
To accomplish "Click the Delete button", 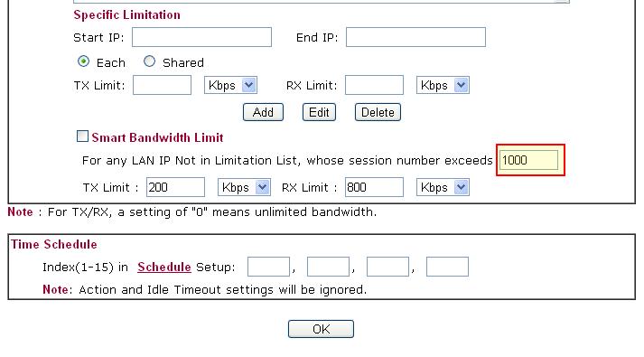I will pos(378,112).
